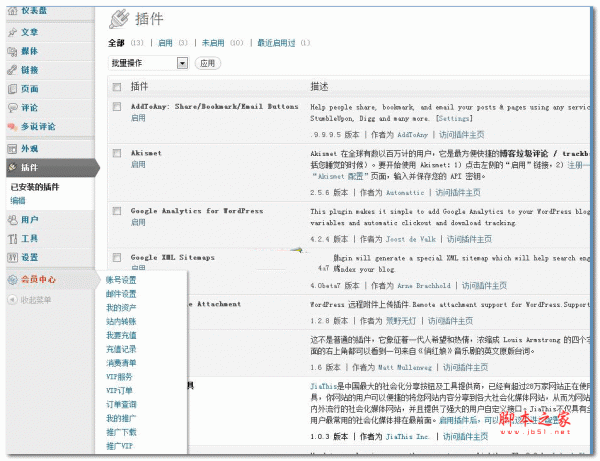Filter by 最近启用过 recently active
The image size is (600, 461).
pos(276,43)
